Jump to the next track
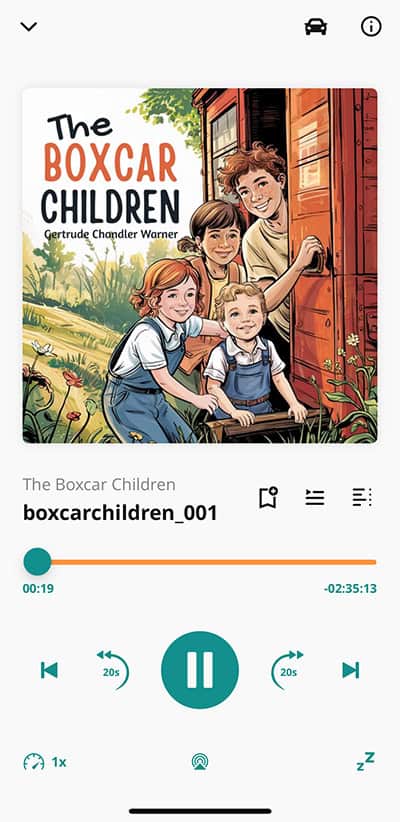 point(351,670)
